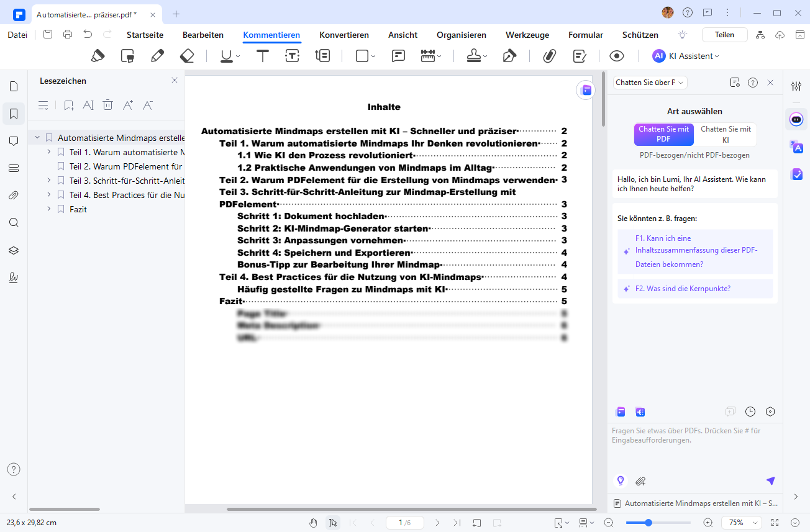Zoom out with minus button
This screenshot has width=810, height=532.
click(x=609, y=523)
